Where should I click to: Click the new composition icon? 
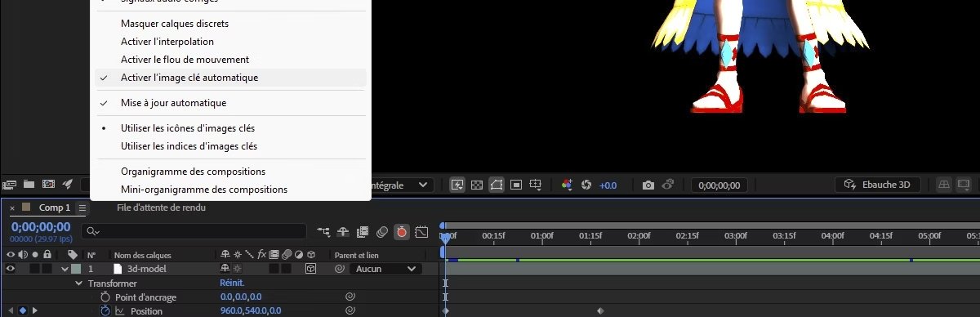point(48,184)
